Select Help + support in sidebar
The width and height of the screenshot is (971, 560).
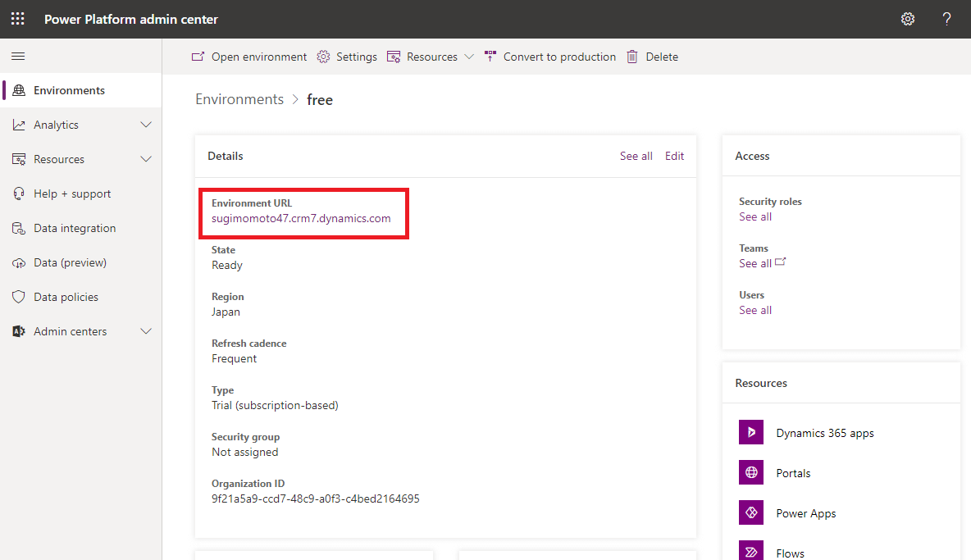pyautogui.click(x=72, y=193)
